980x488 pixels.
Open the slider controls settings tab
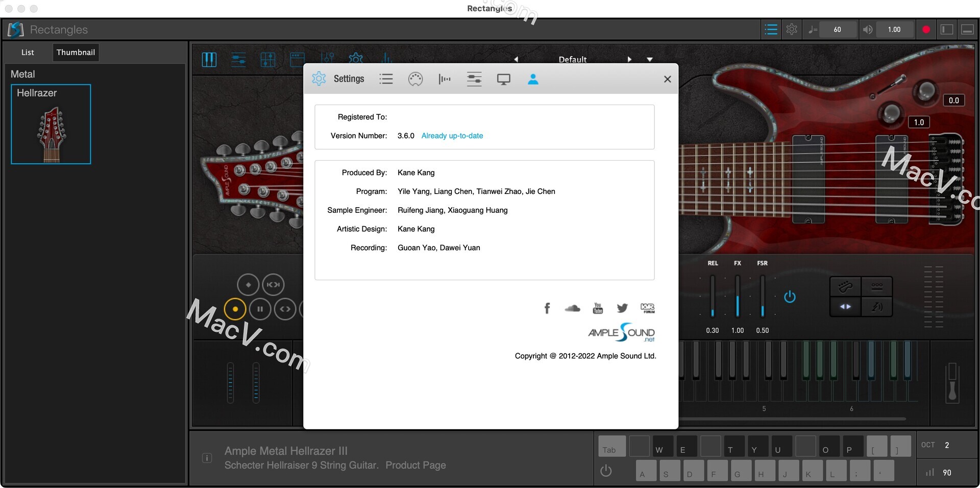pos(474,79)
